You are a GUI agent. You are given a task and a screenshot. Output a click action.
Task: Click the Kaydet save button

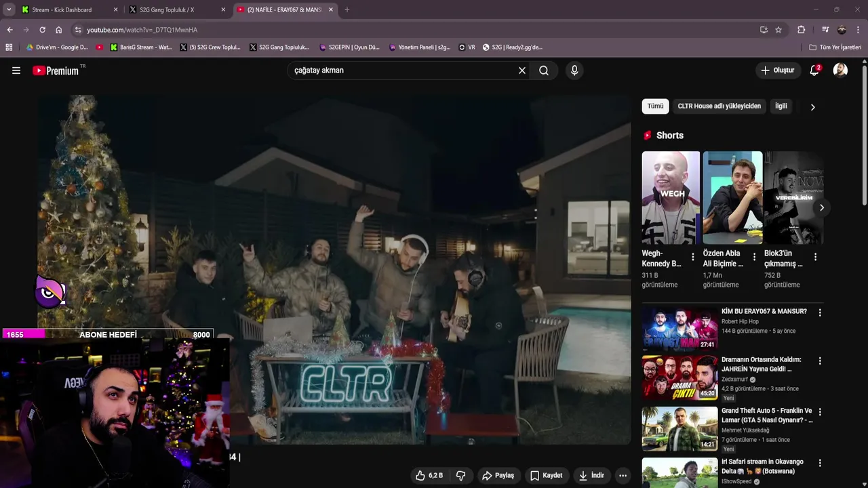point(547,476)
